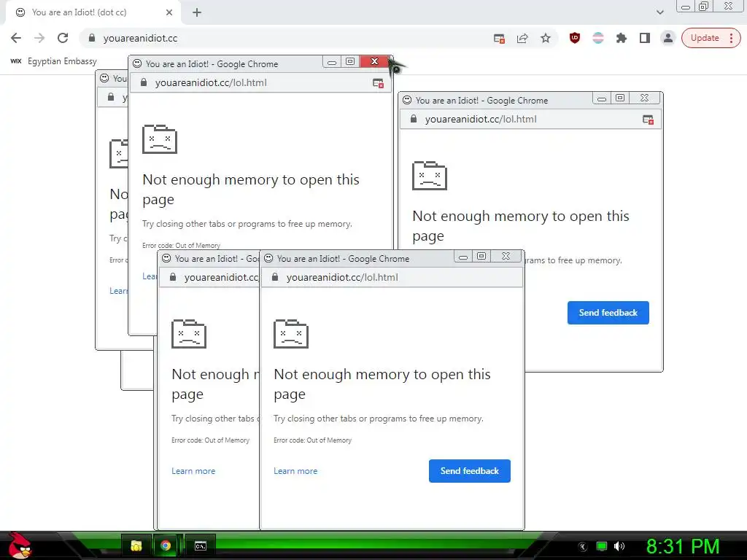The image size is (747, 560).
Task: Open Learn more link in front bottom popup
Action: (295, 471)
